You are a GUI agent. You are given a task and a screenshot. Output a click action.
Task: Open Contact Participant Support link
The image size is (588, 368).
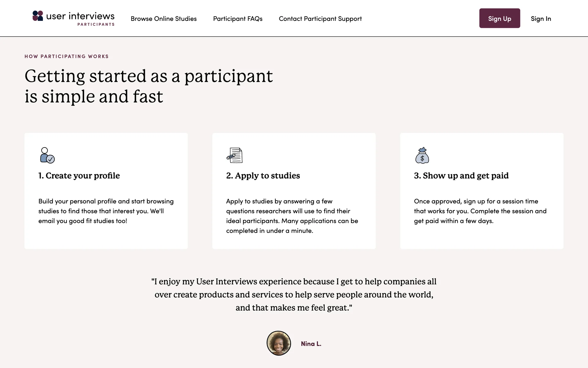click(x=320, y=19)
